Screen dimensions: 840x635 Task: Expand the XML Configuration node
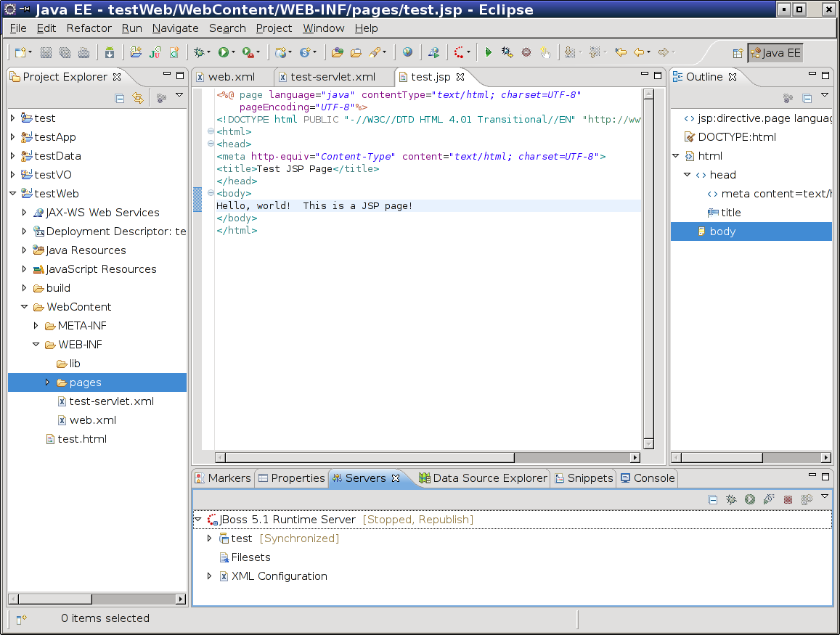click(x=210, y=576)
